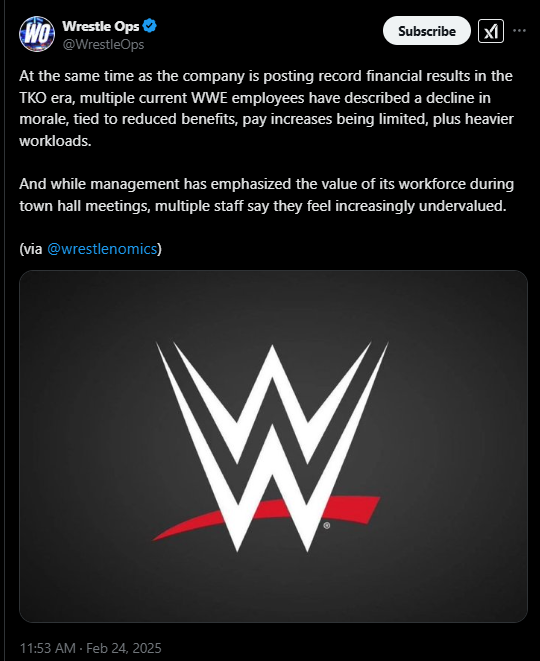Subscribe to Wrestle Ops
The width and height of the screenshot is (540, 661).
coord(427,31)
